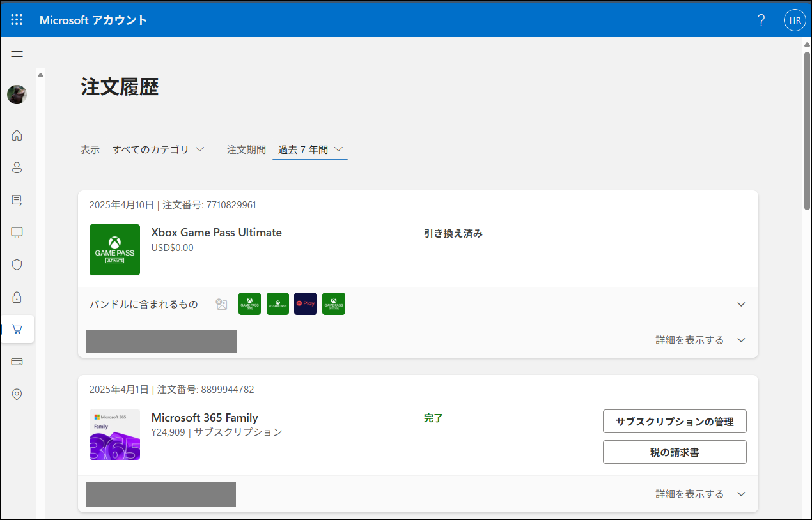
Task: Go to the Security shield icon
Action: (x=17, y=264)
